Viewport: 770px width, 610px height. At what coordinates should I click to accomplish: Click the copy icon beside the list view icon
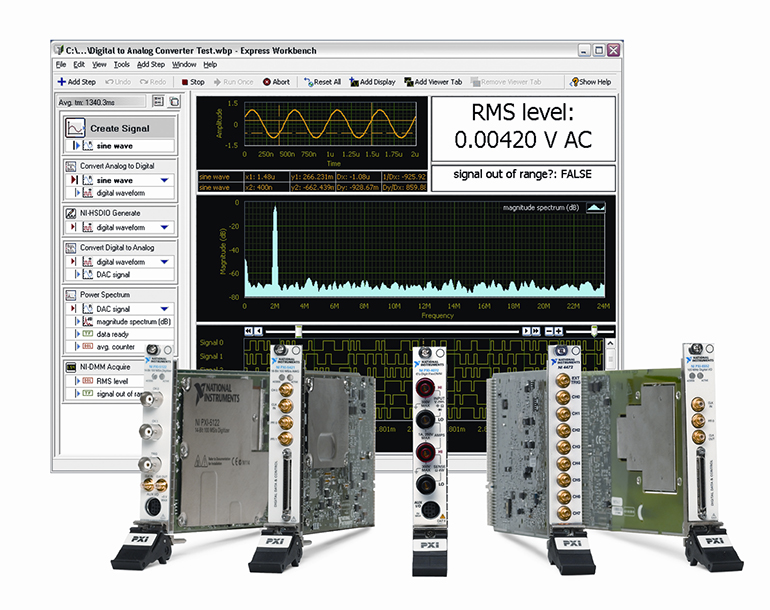[x=174, y=102]
